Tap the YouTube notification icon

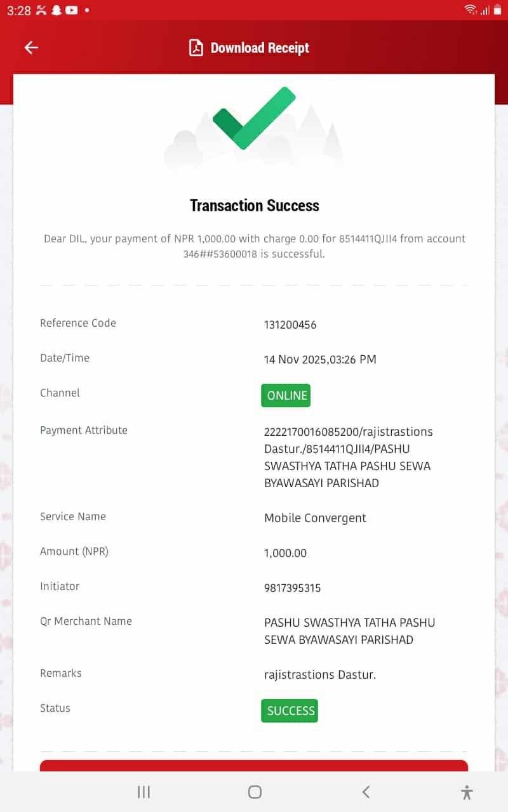(x=71, y=10)
